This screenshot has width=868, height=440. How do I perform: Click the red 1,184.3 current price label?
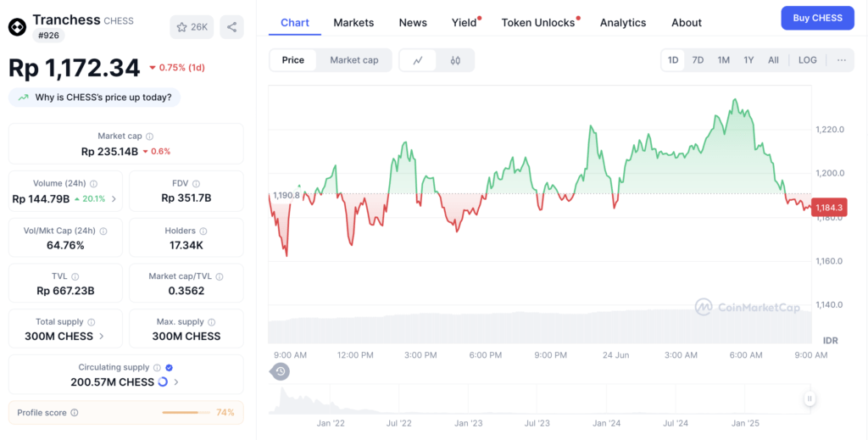coord(829,208)
